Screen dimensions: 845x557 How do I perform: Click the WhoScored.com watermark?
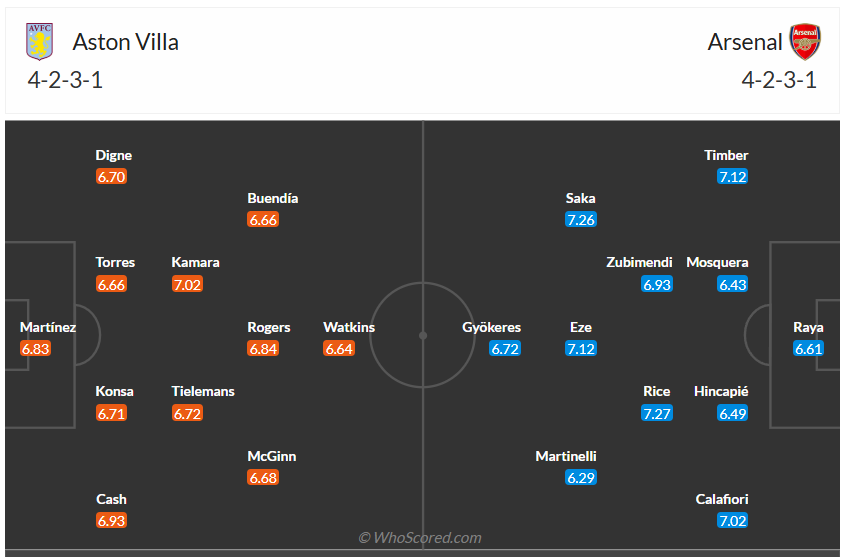click(420, 538)
